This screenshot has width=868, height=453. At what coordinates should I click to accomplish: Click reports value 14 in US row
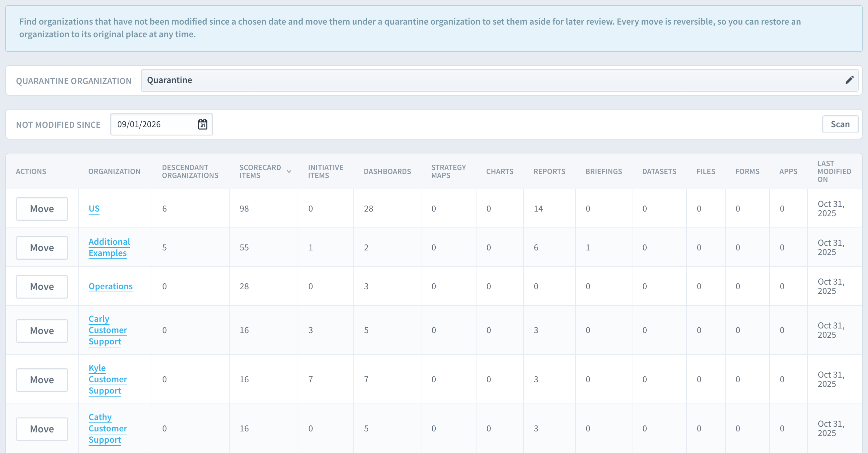click(538, 209)
